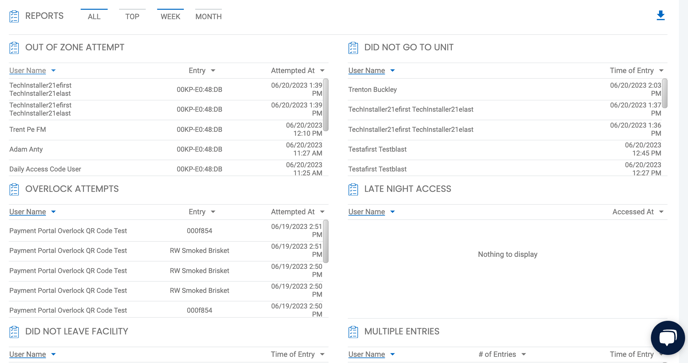Viewport: 688px width, 363px height.
Task: Select the MONTH filter tab
Action: [x=208, y=16]
